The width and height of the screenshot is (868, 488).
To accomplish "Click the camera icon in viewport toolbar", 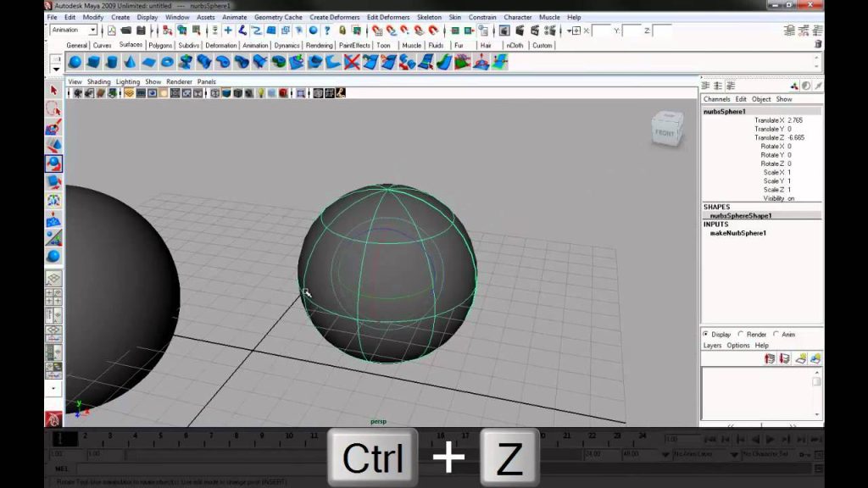I will click(77, 93).
